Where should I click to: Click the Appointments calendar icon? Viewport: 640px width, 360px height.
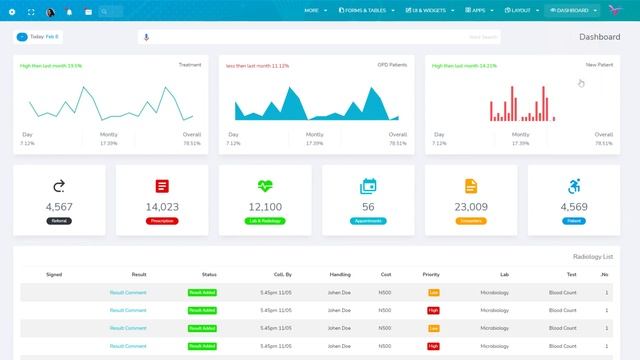[x=368, y=186]
